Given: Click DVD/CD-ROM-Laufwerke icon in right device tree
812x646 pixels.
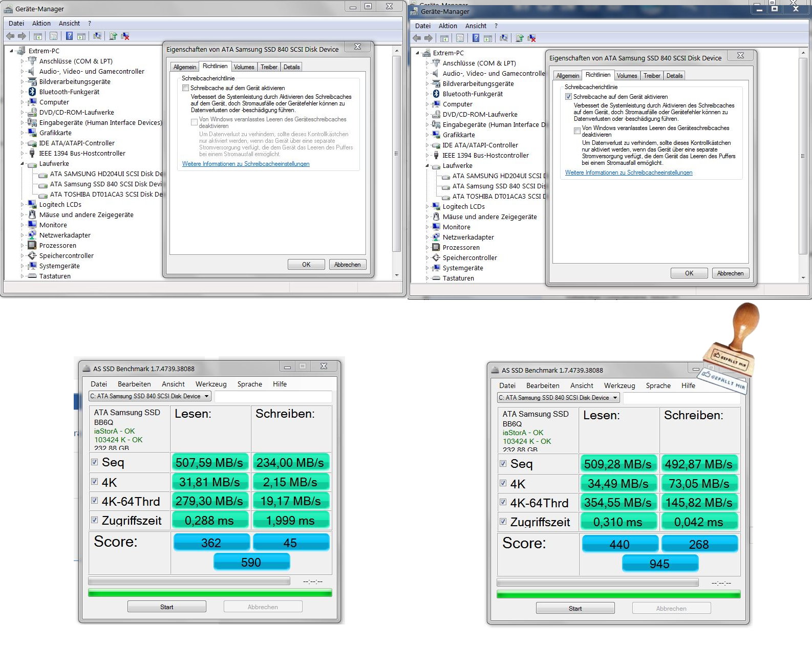Looking at the screenshot, I should coord(436,114).
